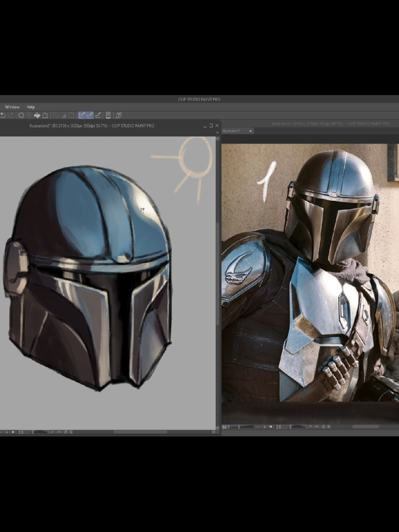Click the zoom percentage field showing 66.7
This screenshot has width=399, height=532.
point(226,427)
